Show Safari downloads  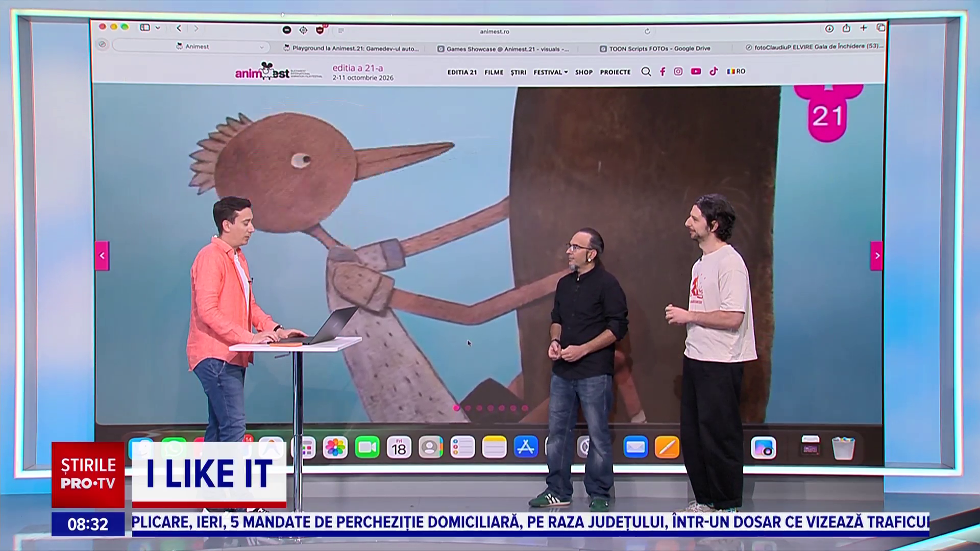829,29
